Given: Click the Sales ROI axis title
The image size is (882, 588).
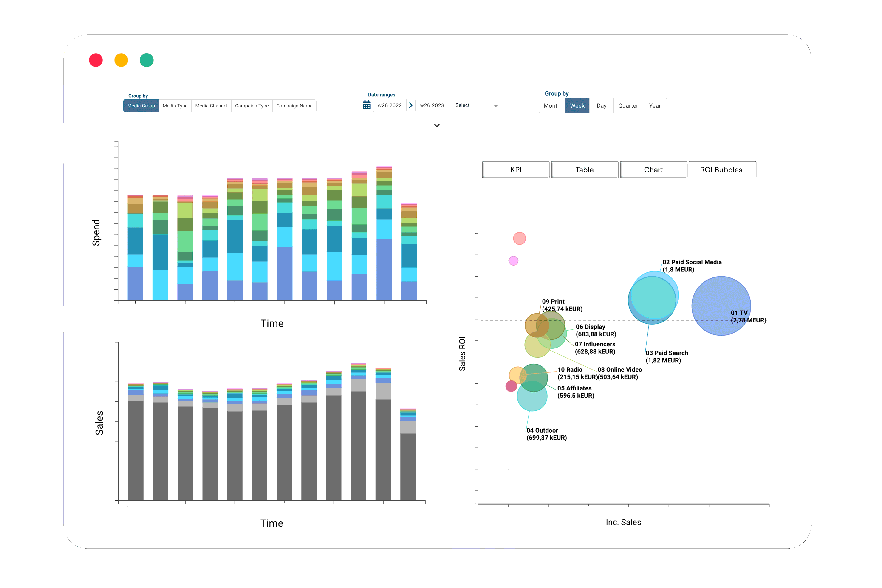Looking at the screenshot, I should coord(462,354).
